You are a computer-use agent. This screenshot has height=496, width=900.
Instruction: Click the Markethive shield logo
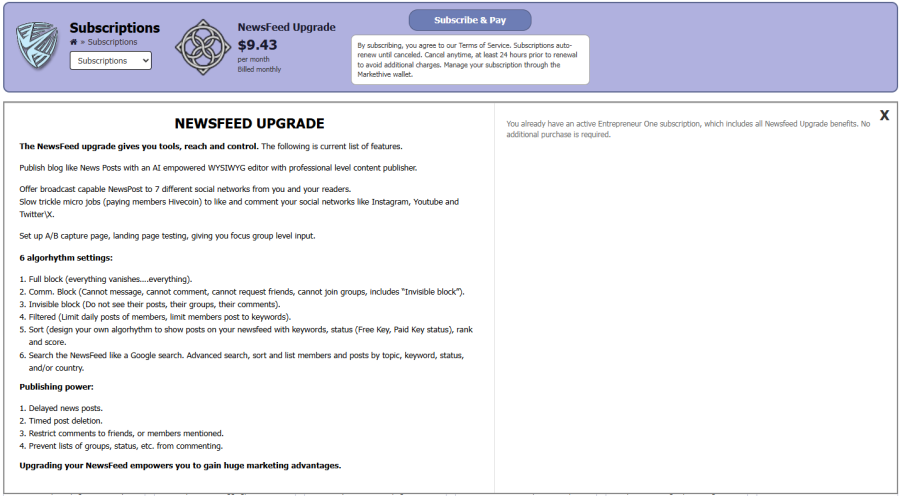(38, 45)
